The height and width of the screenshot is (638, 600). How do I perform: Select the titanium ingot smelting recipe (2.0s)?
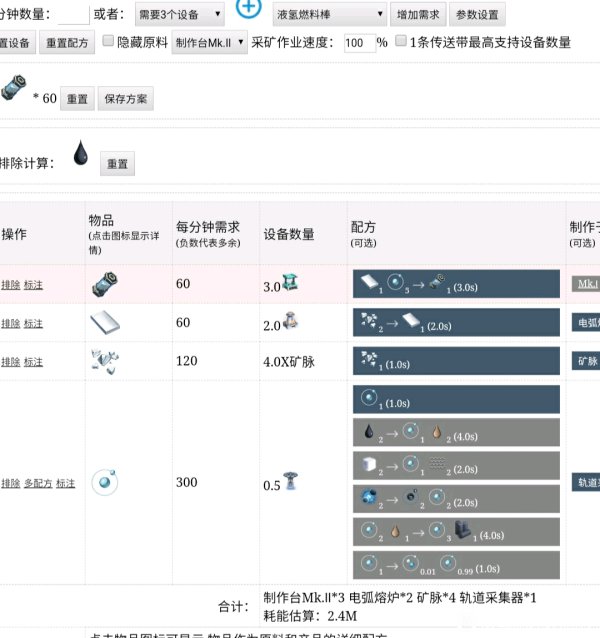(455, 323)
